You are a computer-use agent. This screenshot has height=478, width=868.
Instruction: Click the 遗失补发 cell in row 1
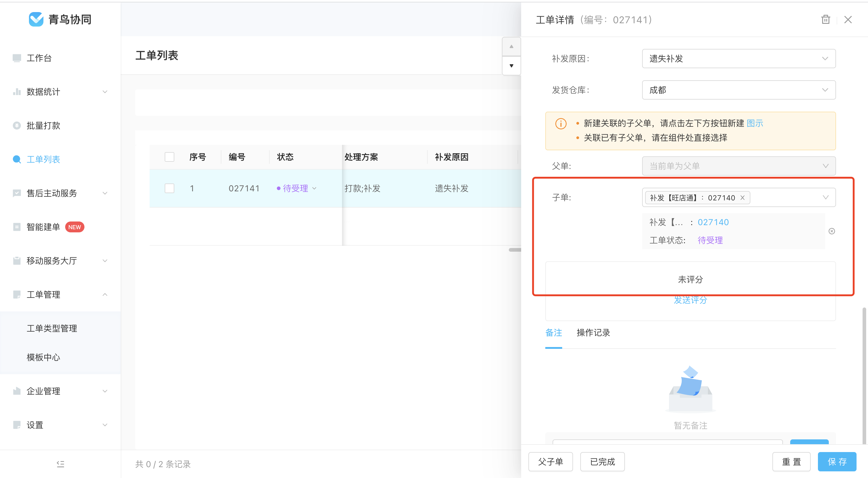tap(451, 188)
